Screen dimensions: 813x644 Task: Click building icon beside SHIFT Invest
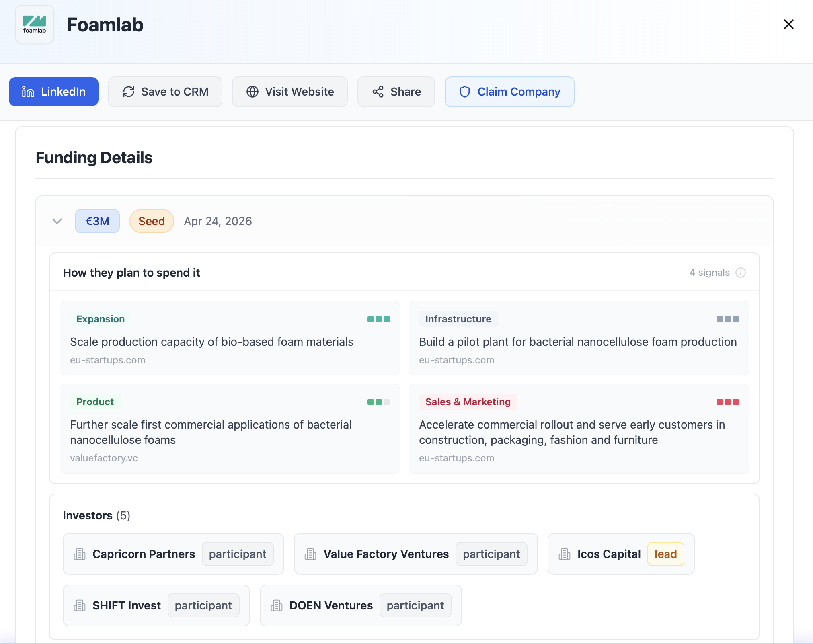[80, 605]
